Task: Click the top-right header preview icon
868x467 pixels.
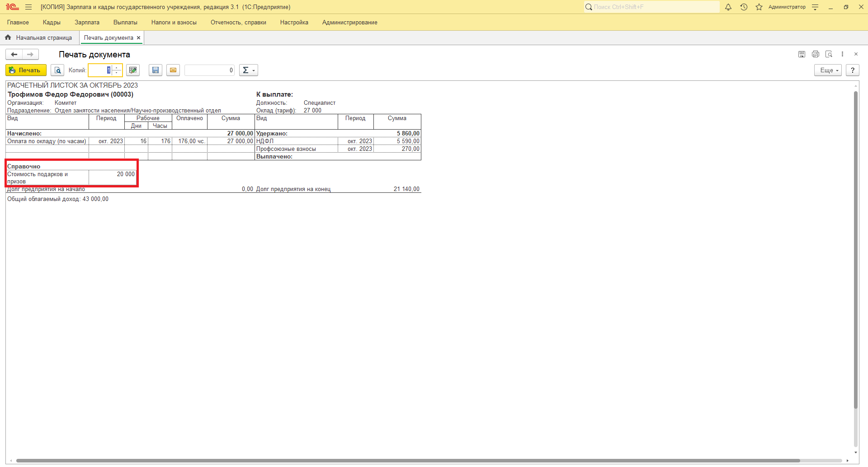Action: (x=829, y=54)
